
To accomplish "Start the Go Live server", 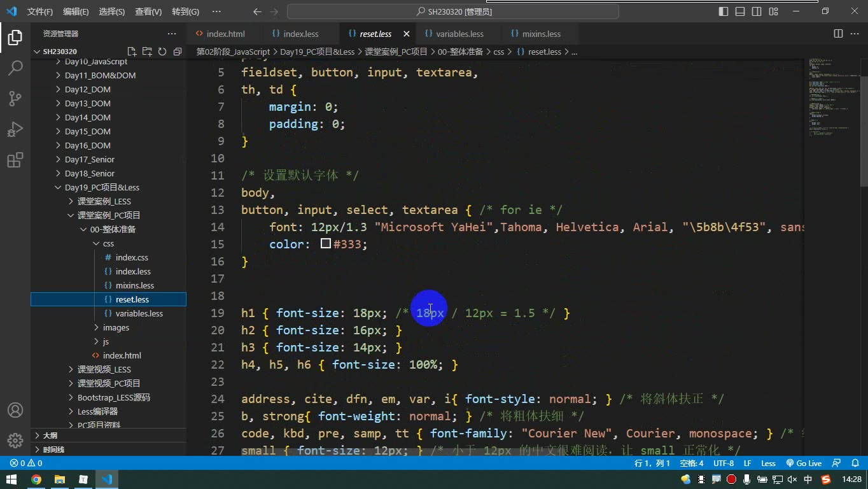I will click(x=804, y=464).
